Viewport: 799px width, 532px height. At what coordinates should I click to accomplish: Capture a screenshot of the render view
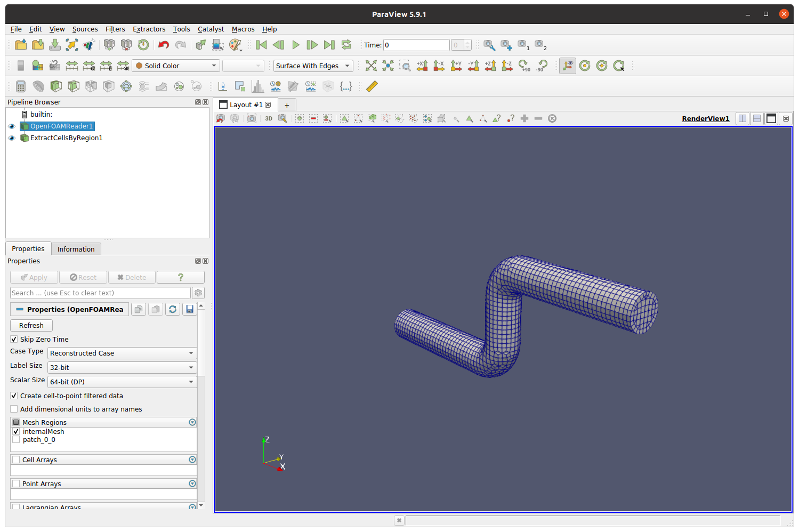252,118
